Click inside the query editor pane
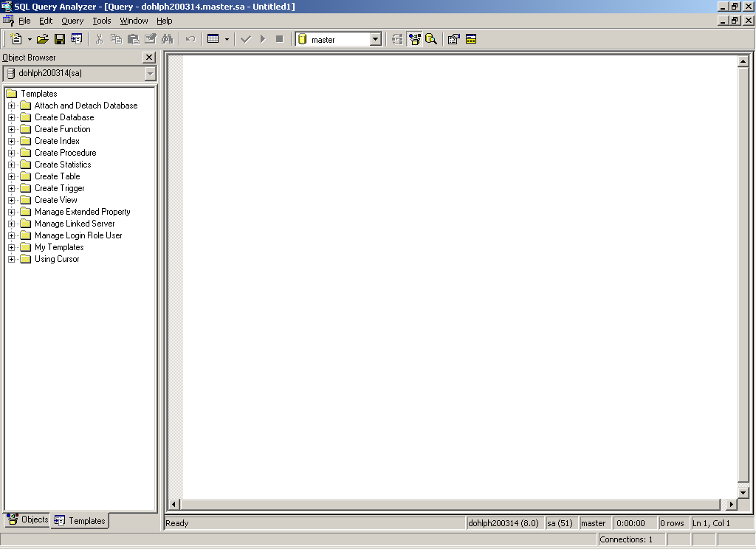The image size is (756, 549). [460, 277]
